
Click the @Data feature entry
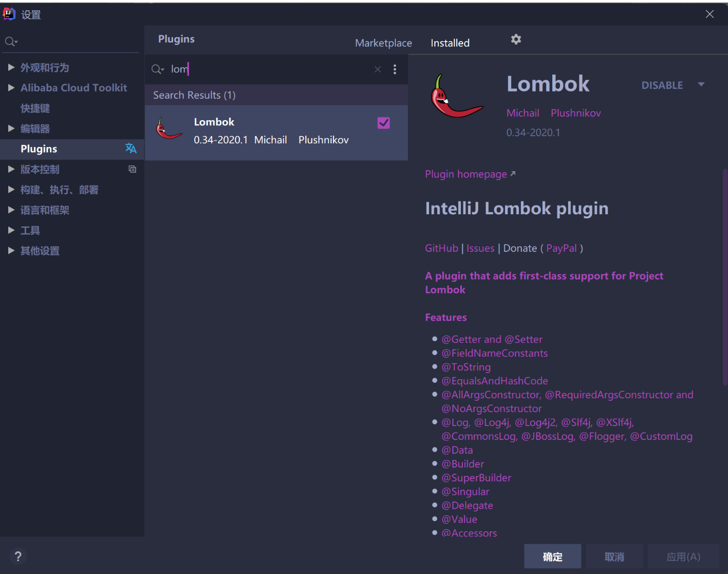coord(457,450)
